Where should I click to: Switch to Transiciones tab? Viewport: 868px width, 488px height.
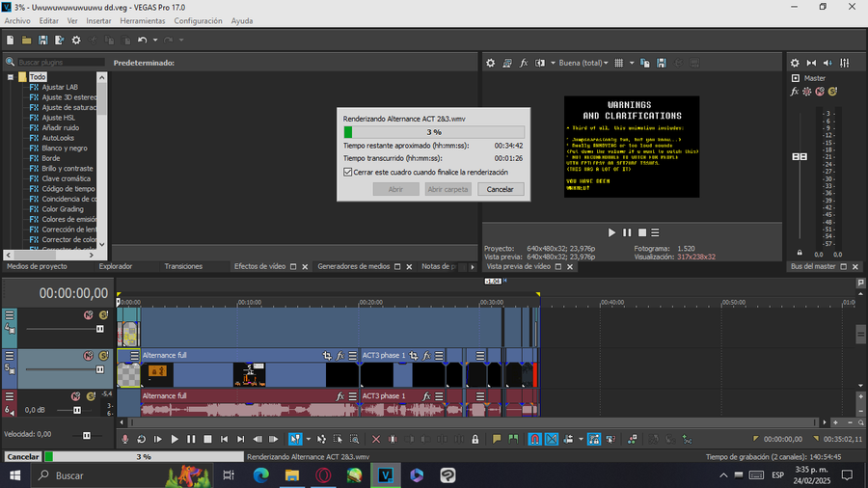[183, 267]
